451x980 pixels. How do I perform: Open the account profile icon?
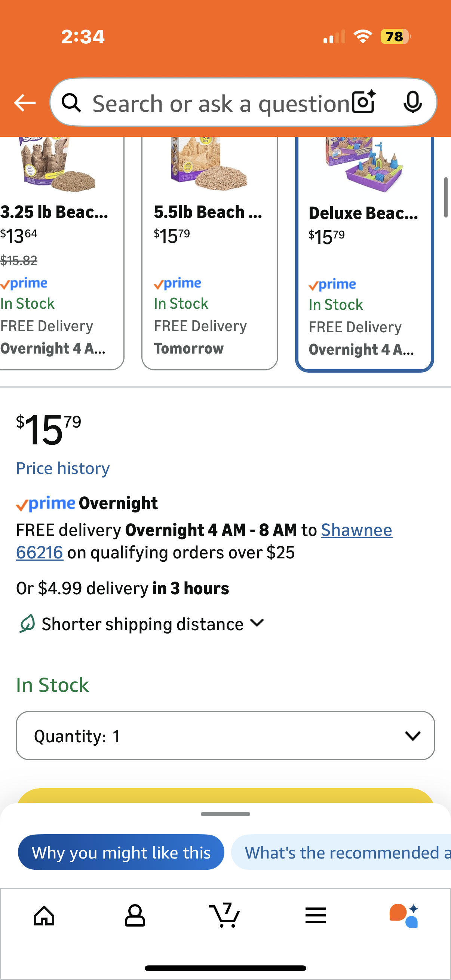point(135,915)
